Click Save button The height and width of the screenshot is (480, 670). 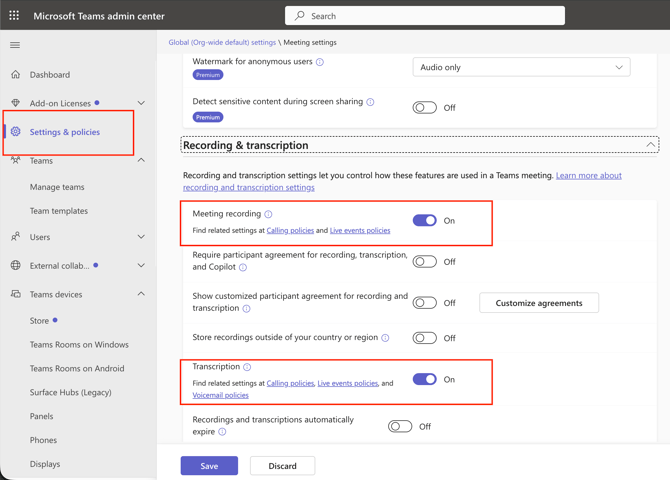[x=209, y=465]
